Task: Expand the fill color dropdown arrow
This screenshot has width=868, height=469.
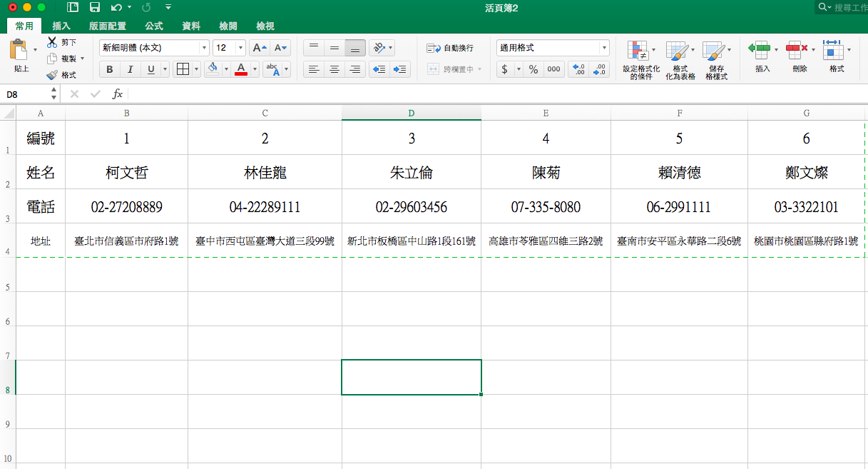Action: [226, 69]
